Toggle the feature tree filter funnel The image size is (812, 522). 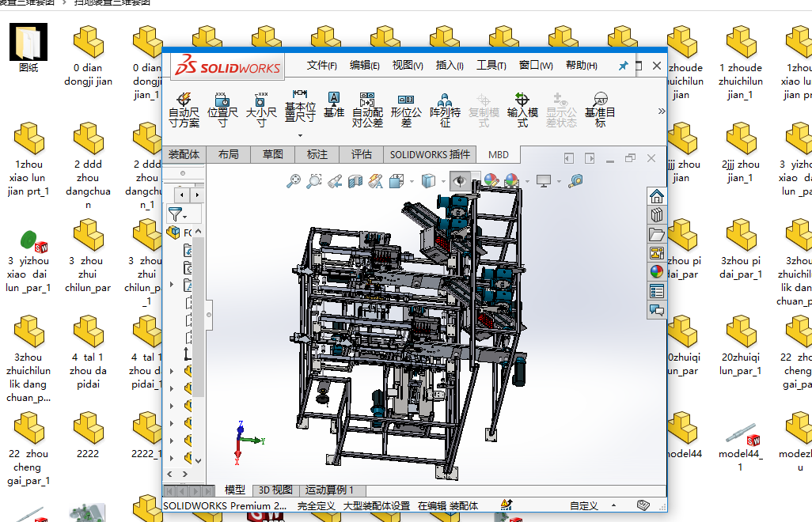[x=175, y=214]
